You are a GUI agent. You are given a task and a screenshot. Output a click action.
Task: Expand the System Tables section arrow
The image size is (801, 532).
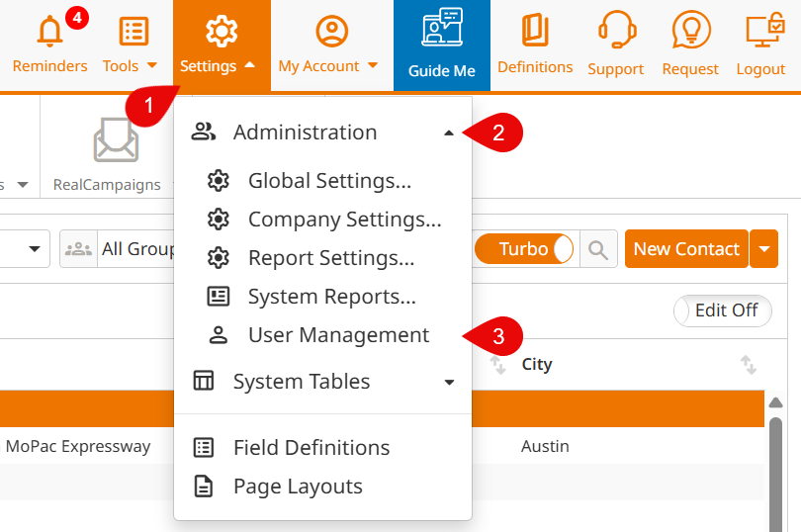pos(449,383)
